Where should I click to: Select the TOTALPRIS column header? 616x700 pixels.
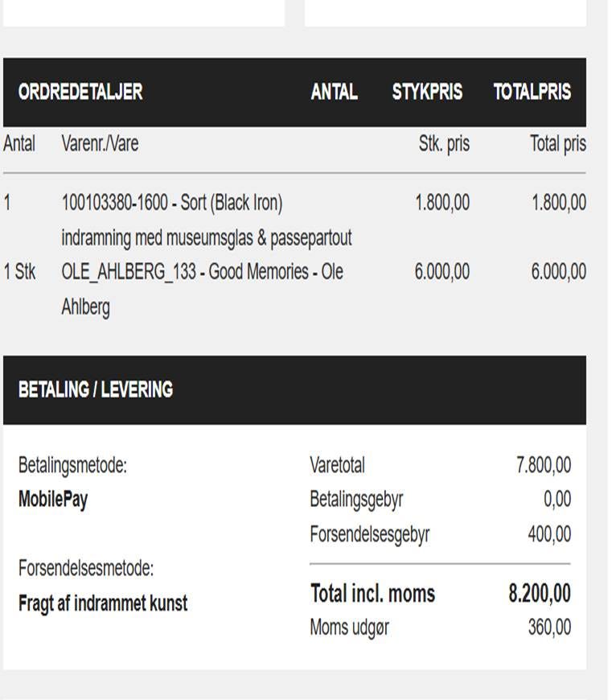532,92
